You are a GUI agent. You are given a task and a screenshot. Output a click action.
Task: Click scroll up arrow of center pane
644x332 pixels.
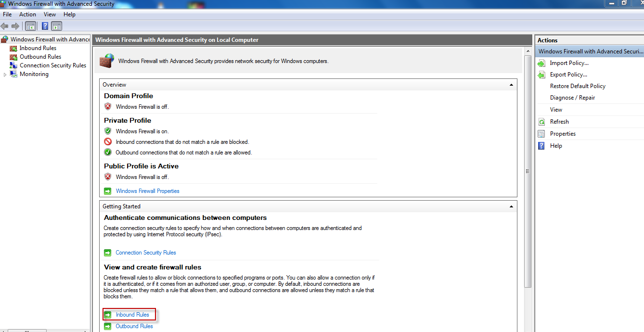pyautogui.click(x=528, y=51)
